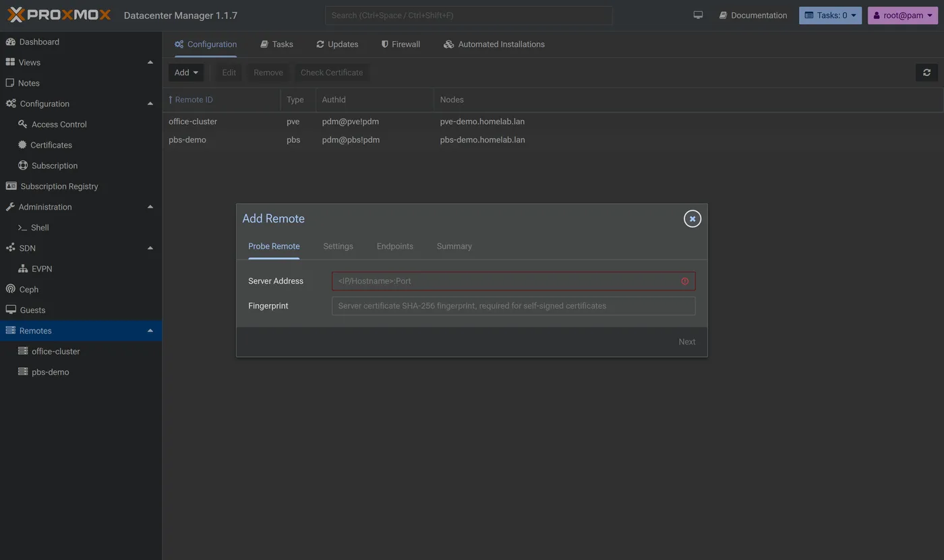This screenshot has height=560, width=944.
Task: Click the SDN network icon
Action: coord(10,248)
